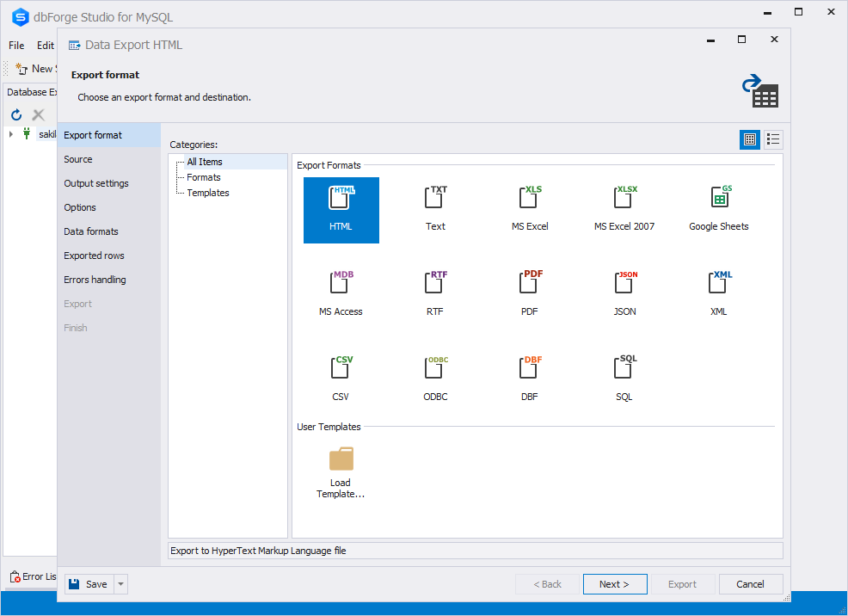Expand the sakila connection tree node
The height and width of the screenshot is (616, 848).
click(x=11, y=133)
